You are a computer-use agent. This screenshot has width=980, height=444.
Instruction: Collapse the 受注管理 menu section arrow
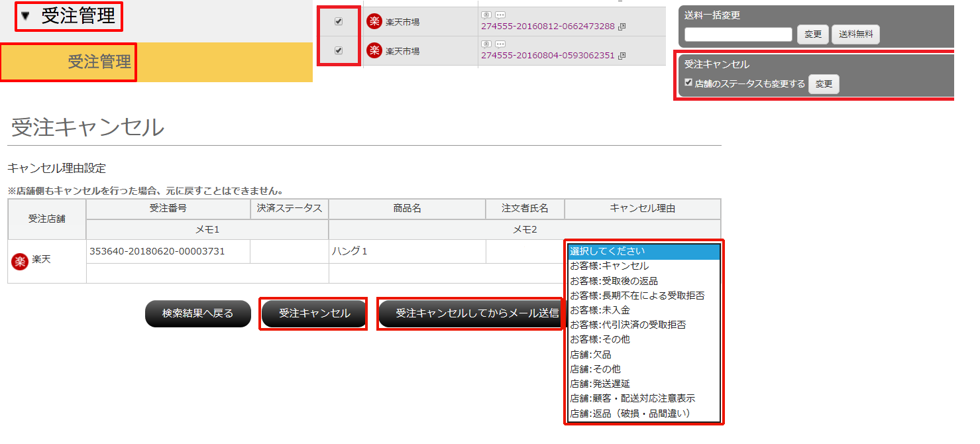click(x=25, y=16)
